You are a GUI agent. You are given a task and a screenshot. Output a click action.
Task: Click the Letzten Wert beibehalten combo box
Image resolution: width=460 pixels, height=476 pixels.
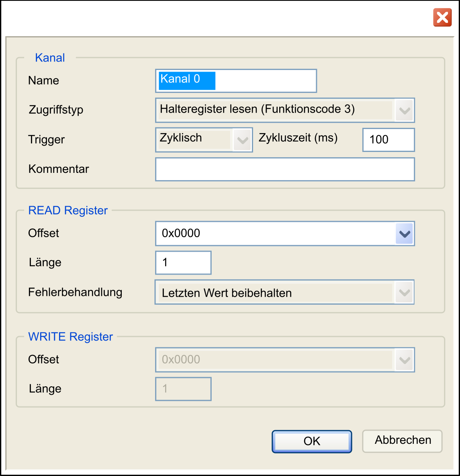pos(275,292)
